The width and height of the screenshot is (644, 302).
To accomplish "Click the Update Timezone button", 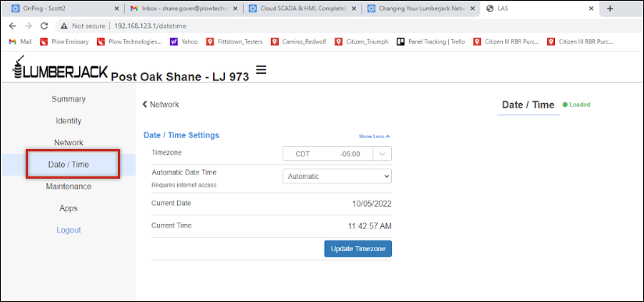I will tap(358, 249).
